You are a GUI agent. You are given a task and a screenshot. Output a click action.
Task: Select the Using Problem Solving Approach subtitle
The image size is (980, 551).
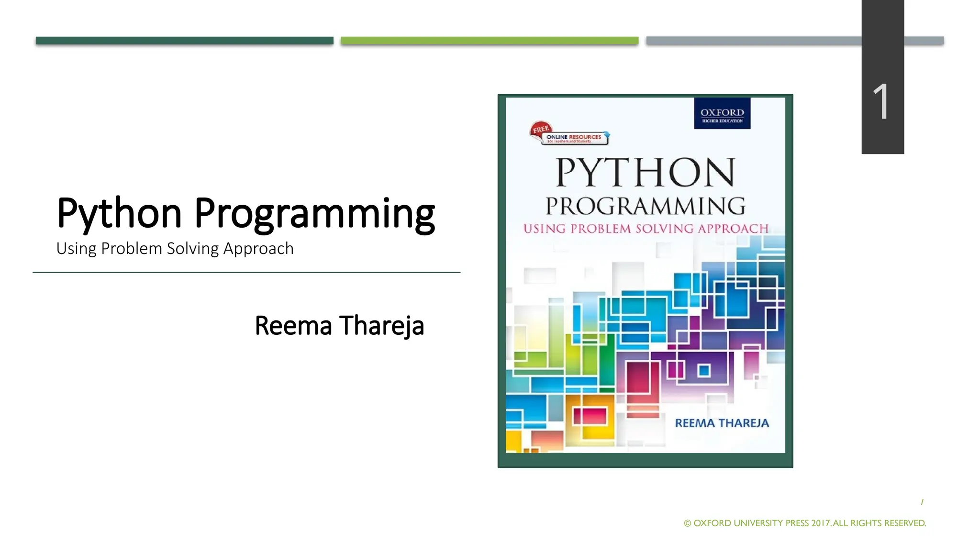(x=175, y=249)
